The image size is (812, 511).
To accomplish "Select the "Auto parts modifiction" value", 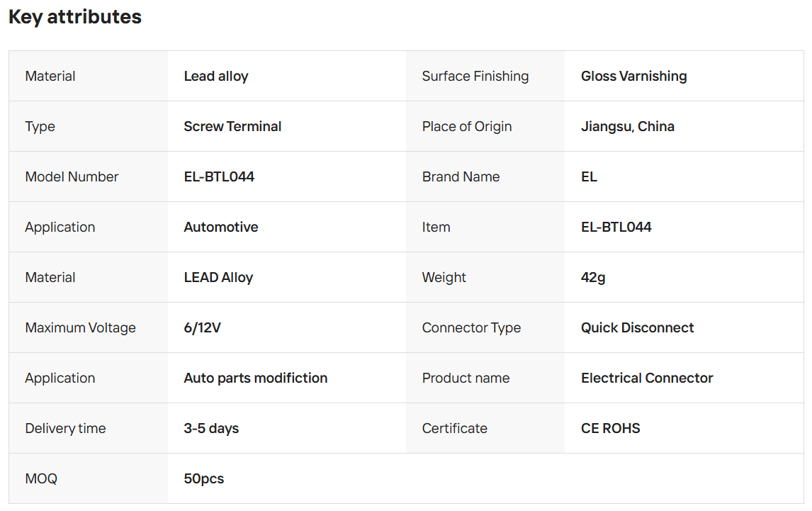I will click(x=255, y=378).
